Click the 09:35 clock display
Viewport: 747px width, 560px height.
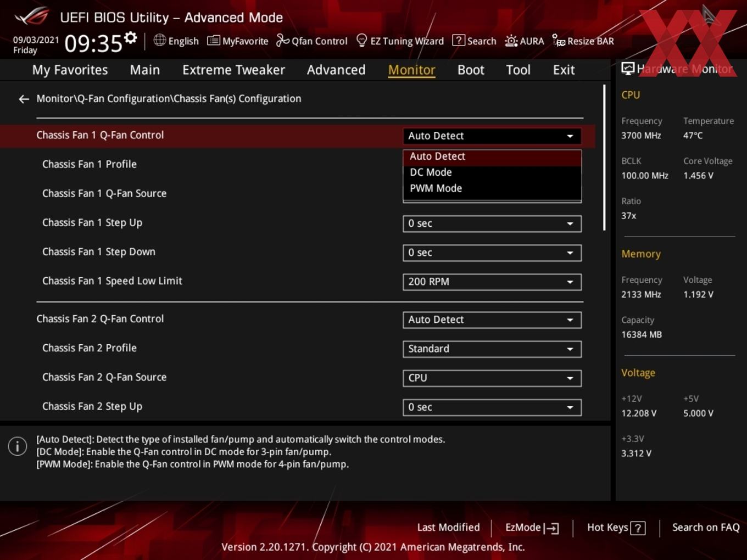pos(93,43)
